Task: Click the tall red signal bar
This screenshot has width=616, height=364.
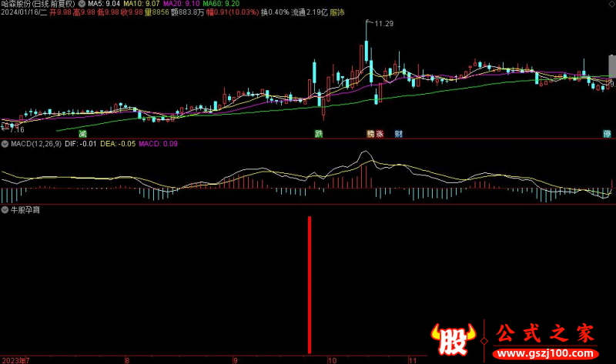Action: pos(310,285)
